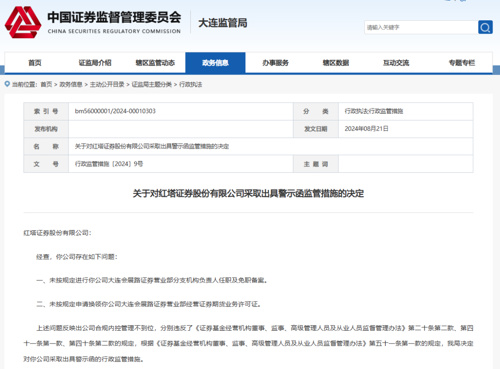Click the 分类 label cell
The image size is (500, 369).
pos(316,111)
